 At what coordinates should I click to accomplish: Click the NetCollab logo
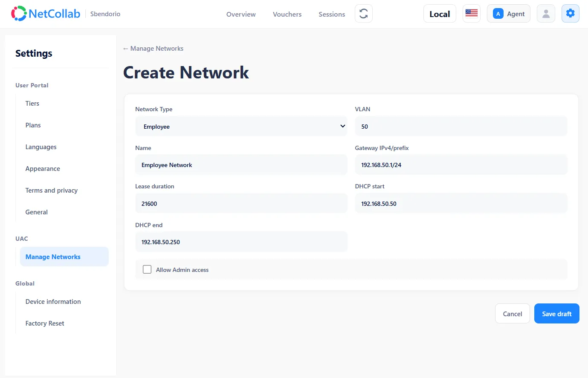[46, 14]
